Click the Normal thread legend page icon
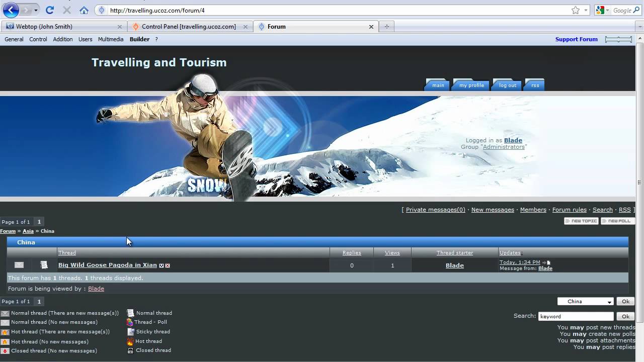 (x=130, y=313)
